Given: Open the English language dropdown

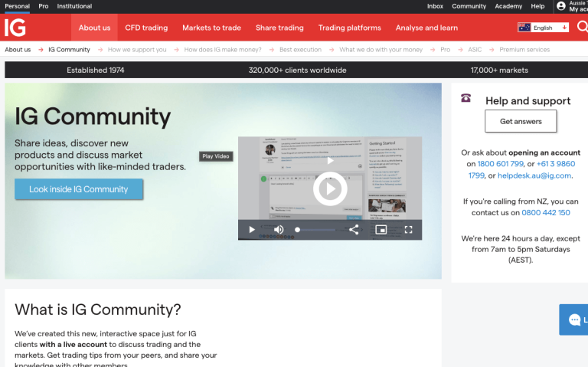Looking at the screenshot, I should (543, 28).
